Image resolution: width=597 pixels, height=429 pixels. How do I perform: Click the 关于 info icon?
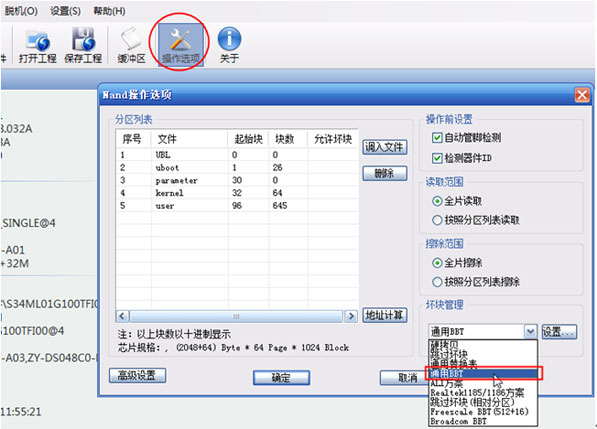point(229,46)
